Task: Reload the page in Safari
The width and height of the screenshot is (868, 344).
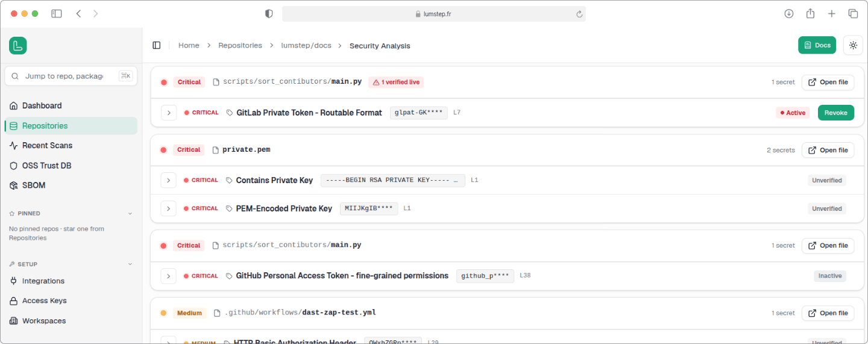Action: tap(579, 14)
